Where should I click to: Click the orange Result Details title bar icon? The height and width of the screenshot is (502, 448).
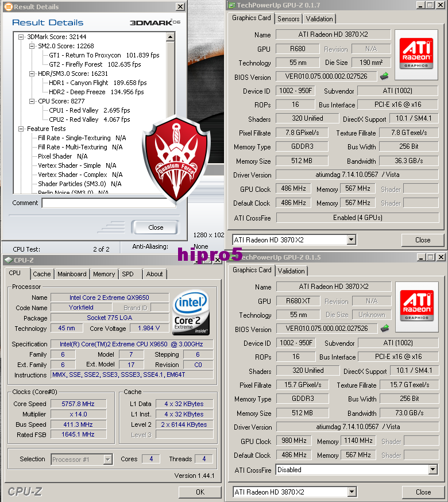click(8, 7)
